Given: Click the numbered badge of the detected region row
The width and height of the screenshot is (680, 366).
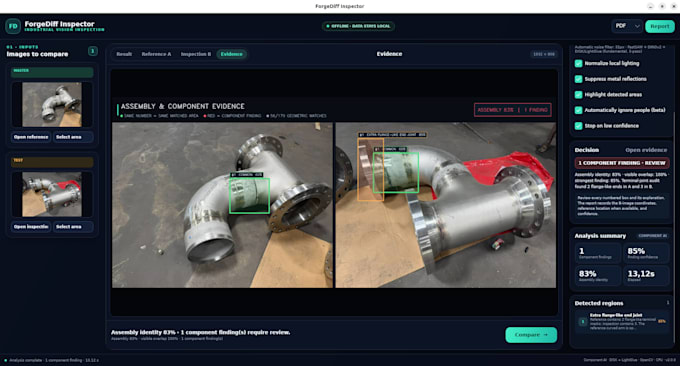Looking at the screenshot, I should (582, 321).
